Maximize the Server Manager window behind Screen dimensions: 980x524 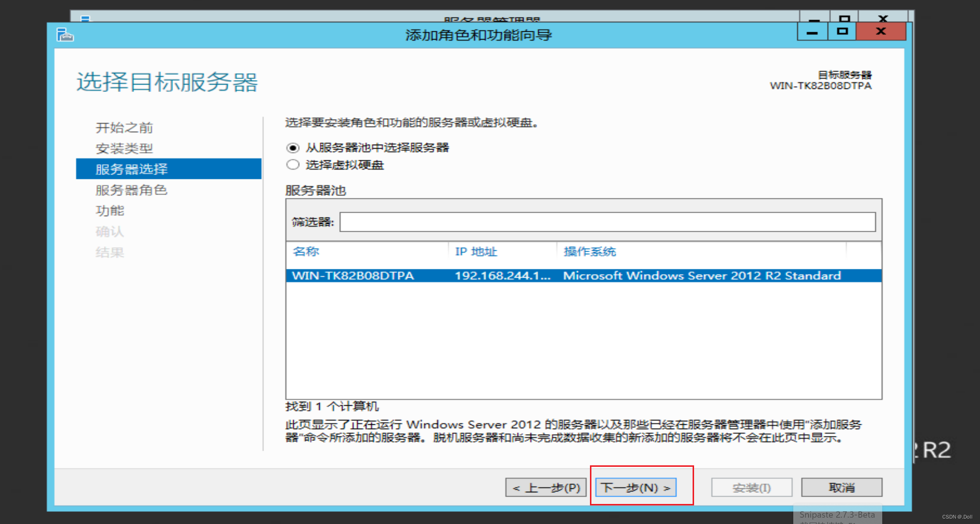tap(845, 18)
